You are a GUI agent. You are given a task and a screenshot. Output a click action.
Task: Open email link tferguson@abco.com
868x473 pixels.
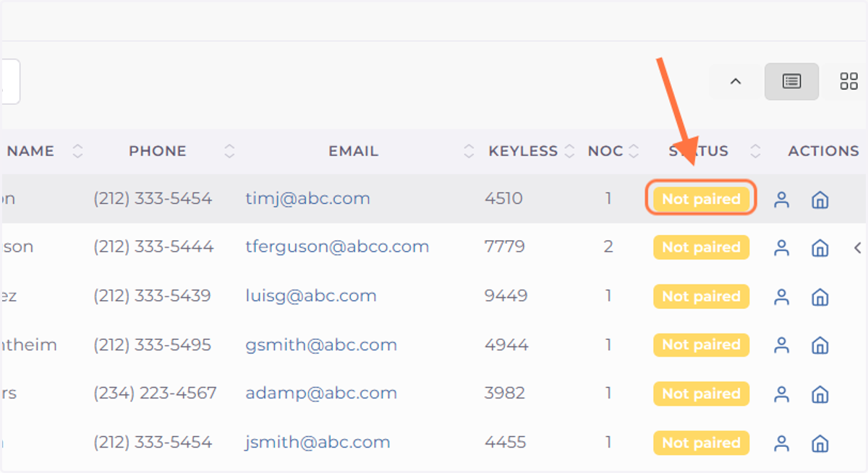point(337,247)
